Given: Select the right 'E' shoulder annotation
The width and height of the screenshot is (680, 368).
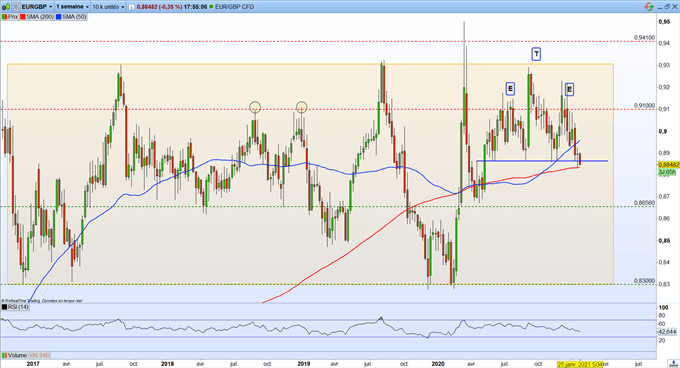Looking at the screenshot, I should click(569, 90).
